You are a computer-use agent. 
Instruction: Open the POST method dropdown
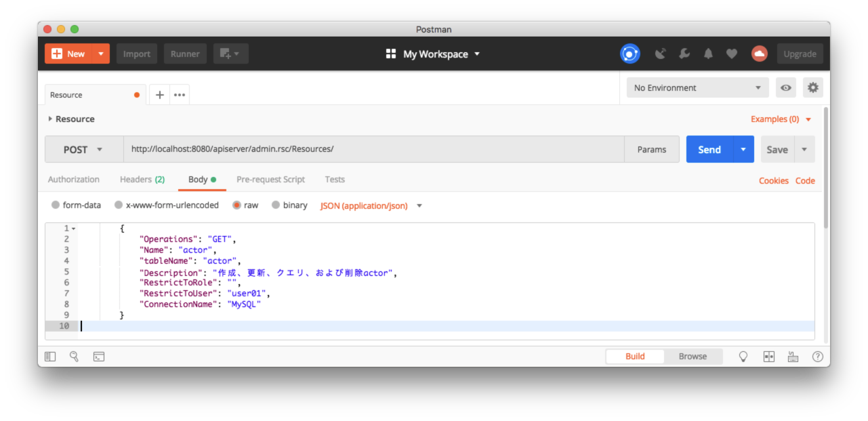pyautogui.click(x=84, y=149)
